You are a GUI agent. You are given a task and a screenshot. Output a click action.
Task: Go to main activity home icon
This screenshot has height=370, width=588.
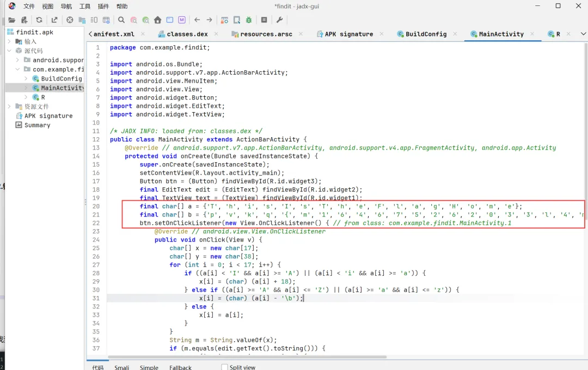(x=158, y=20)
